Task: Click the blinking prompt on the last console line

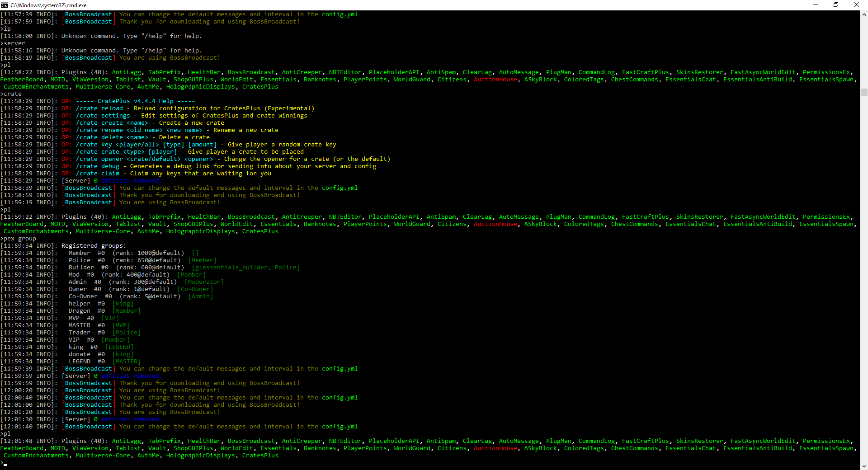Action: (x=4, y=463)
